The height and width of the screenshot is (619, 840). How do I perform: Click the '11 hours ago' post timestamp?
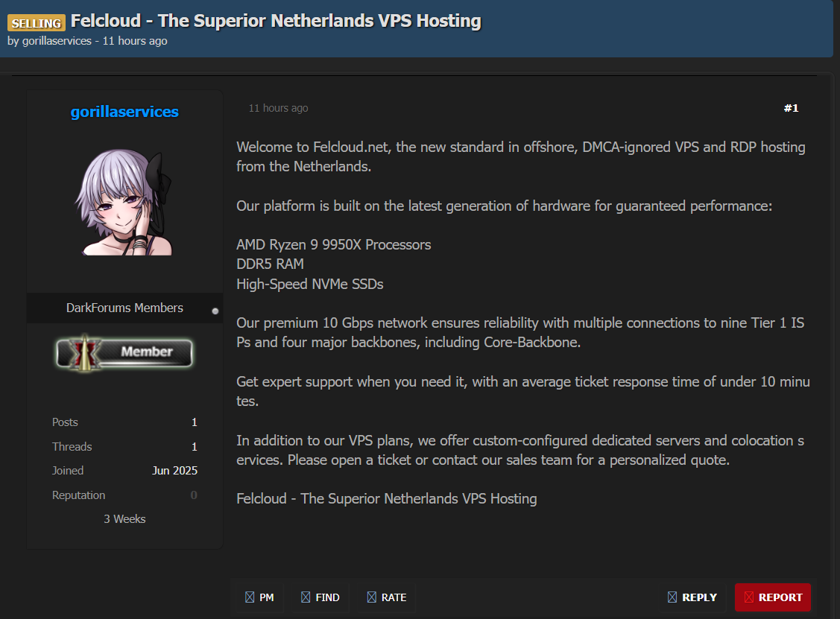[278, 108]
